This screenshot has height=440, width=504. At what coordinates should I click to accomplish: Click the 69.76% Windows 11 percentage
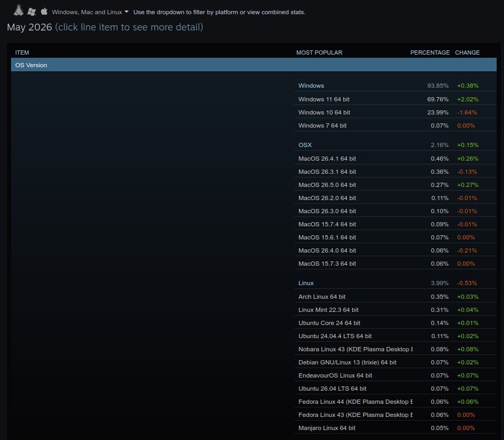[x=438, y=99]
